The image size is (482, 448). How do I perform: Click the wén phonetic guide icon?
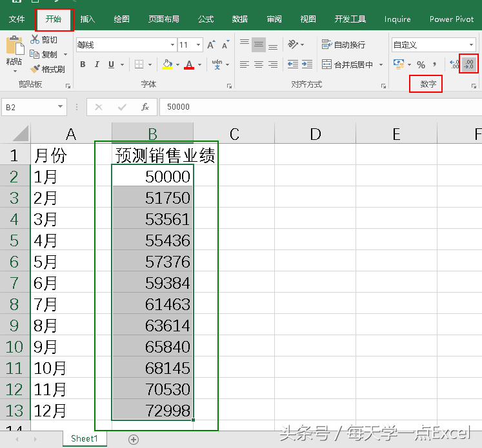coord(217,64)
